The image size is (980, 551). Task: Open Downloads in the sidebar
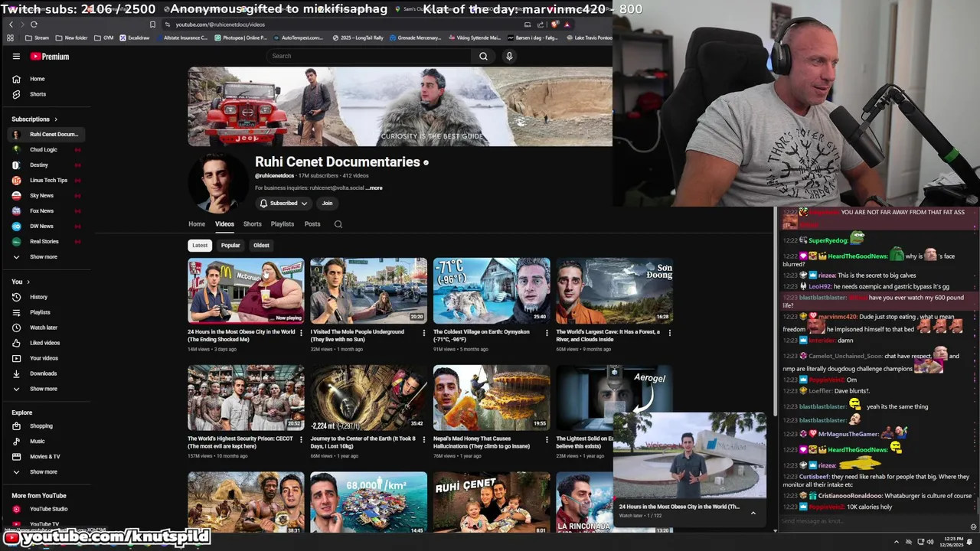click(x=46, y=373)
